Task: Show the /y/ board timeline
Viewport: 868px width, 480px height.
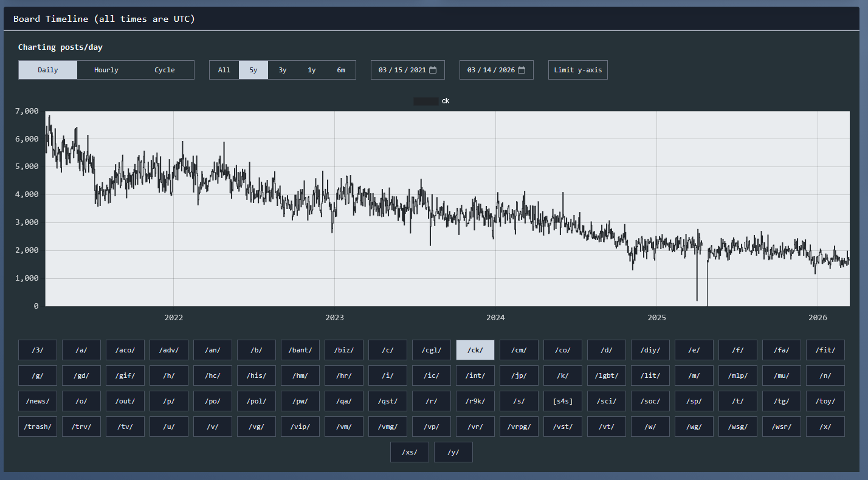Action: coord(453,452)
